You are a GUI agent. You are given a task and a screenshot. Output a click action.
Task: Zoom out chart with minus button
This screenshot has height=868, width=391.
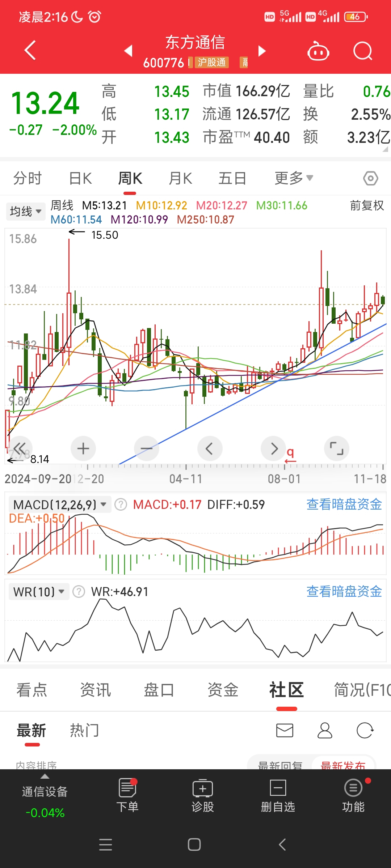pos(147,448)
